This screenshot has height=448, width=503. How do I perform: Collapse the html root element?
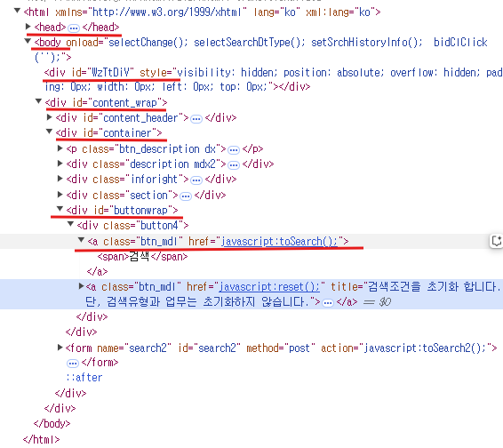pos(17,11)
